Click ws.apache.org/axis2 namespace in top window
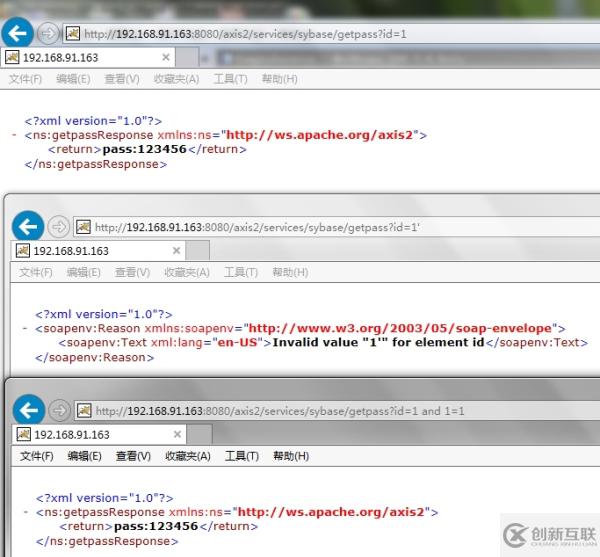 [320, 135]
